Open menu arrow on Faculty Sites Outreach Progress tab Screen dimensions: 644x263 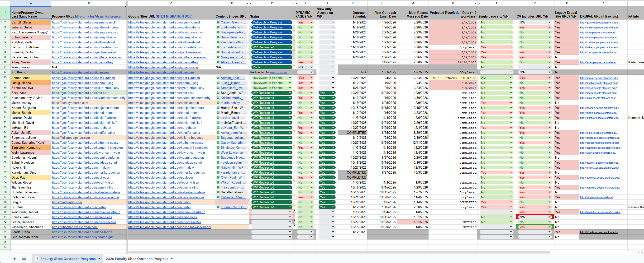[99, 259]
